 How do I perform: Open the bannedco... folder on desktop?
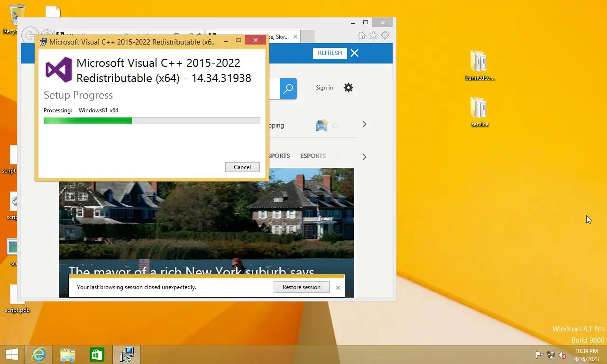tap(479, 65)
